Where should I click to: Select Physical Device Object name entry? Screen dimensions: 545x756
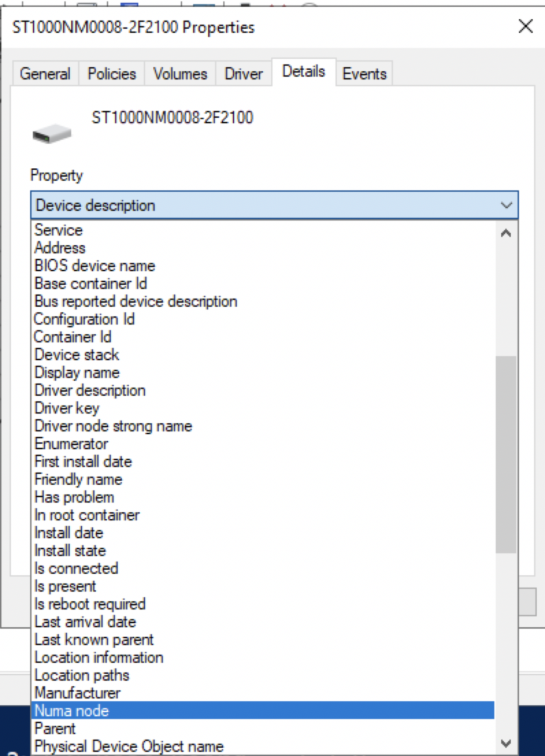(263, 746)
